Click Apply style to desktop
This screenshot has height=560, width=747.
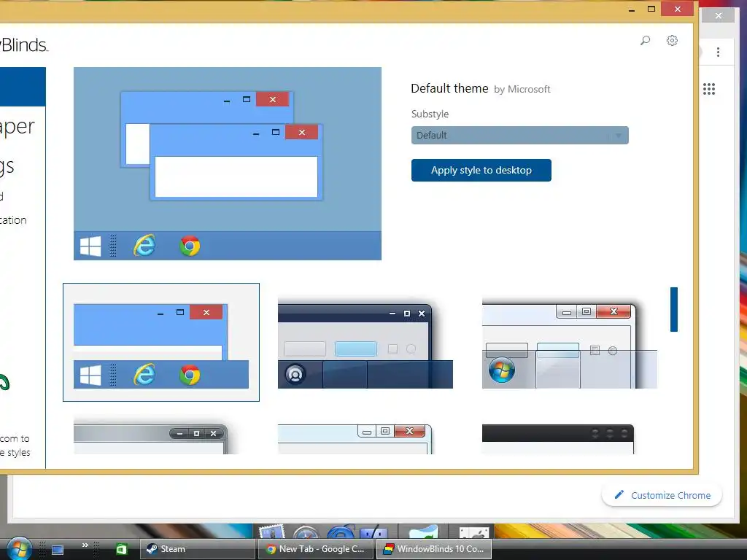481,170
